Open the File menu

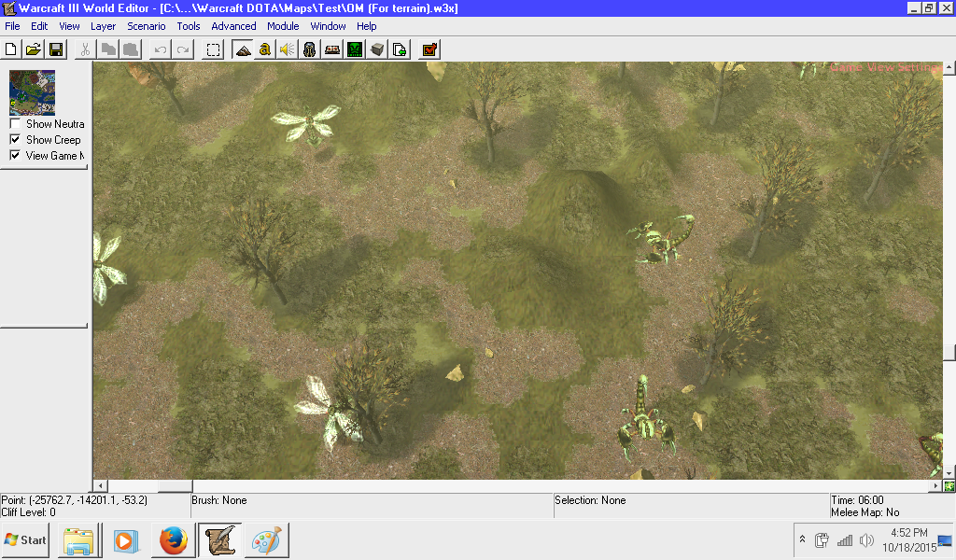click(12, 26)
